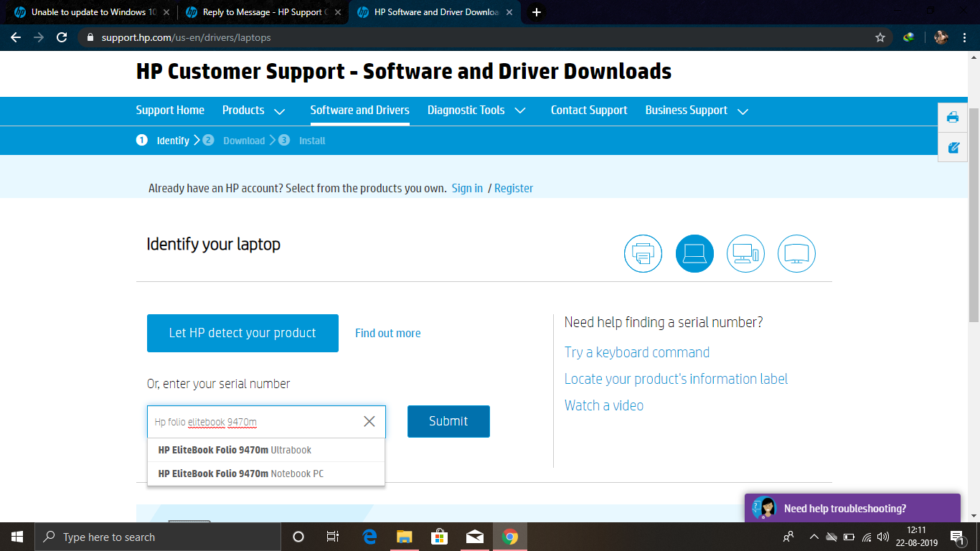Expand the Products menu
Viewport: 980px width, 551px height.
pos(254,110)
